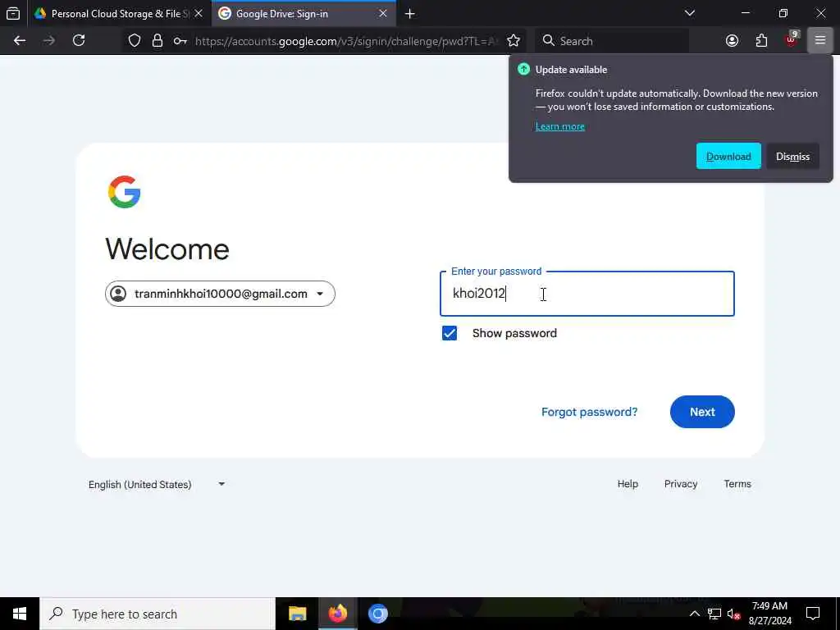
Task: Show site security padlock info
Action: (157, 41)
